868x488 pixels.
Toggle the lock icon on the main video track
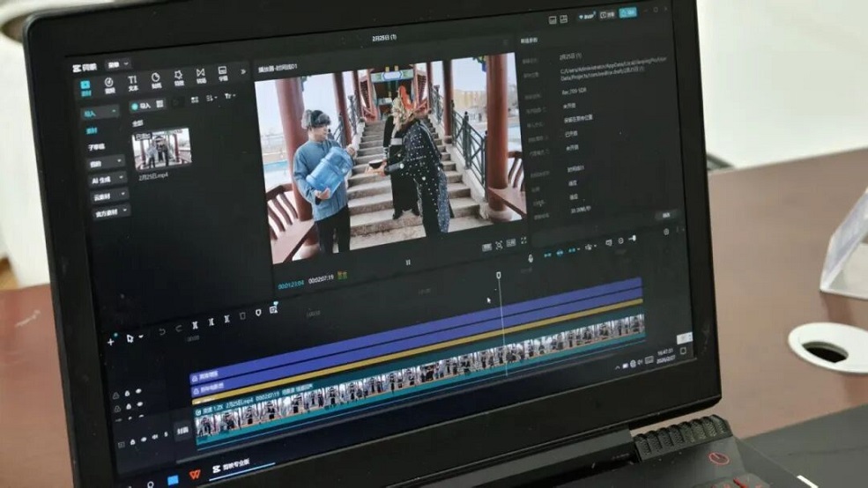pyautogui.click(x=133, y=440)
